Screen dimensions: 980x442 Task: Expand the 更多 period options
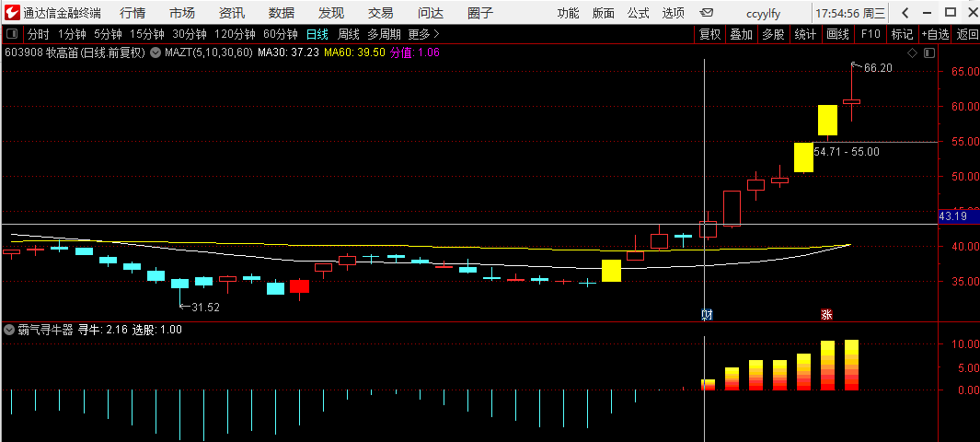click(x=424, y=34)
